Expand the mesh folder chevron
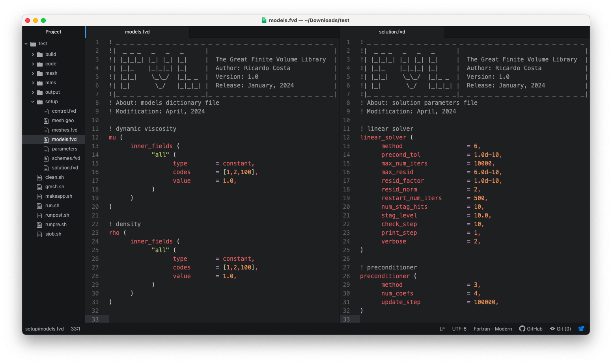612x364 pixels. click(33, 73)
